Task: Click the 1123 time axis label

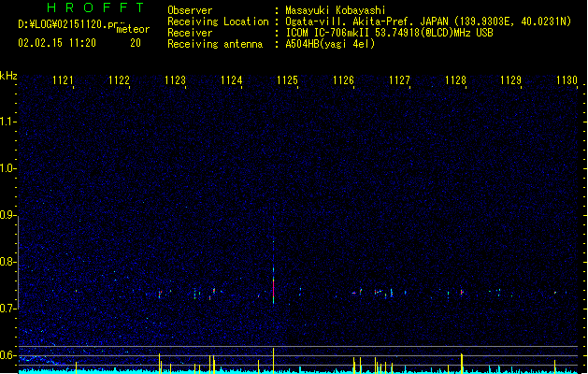Action: pyautogui.click(x=175, y=79)
